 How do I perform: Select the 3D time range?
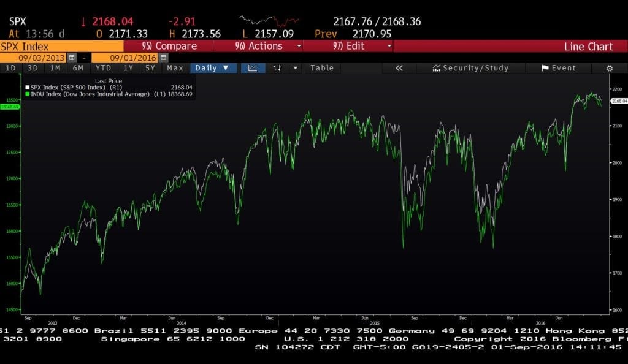point(33,68)
